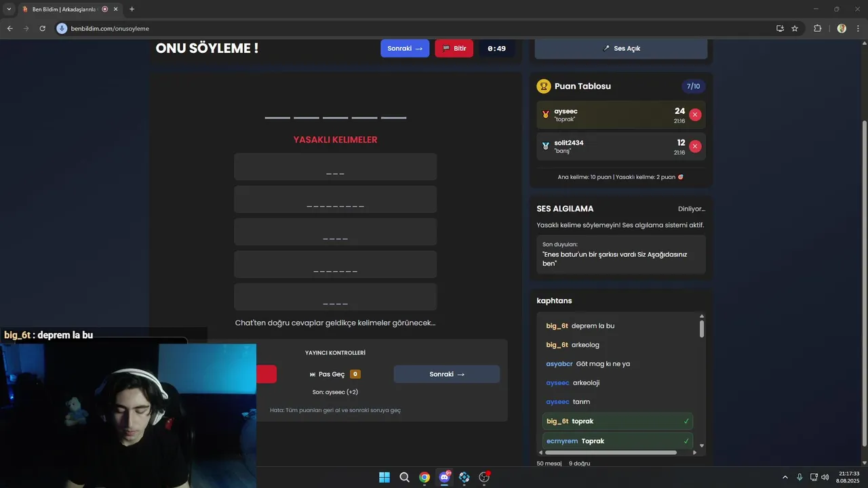
Task: Open the blue diamond app on taskbar
Action: (464, 477)
